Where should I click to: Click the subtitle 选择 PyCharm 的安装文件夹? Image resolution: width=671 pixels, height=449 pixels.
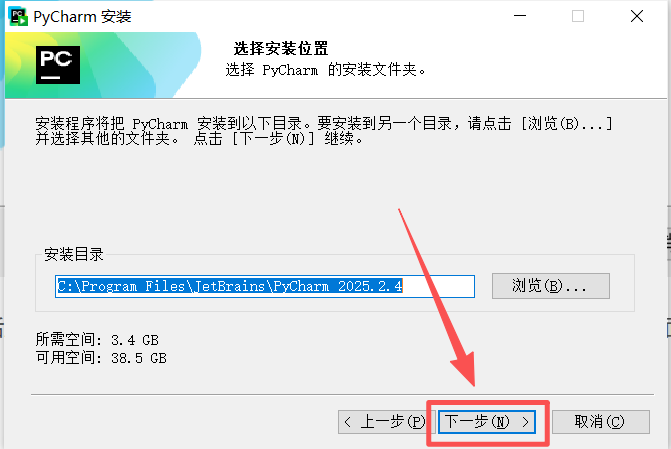tap(326, 69)
